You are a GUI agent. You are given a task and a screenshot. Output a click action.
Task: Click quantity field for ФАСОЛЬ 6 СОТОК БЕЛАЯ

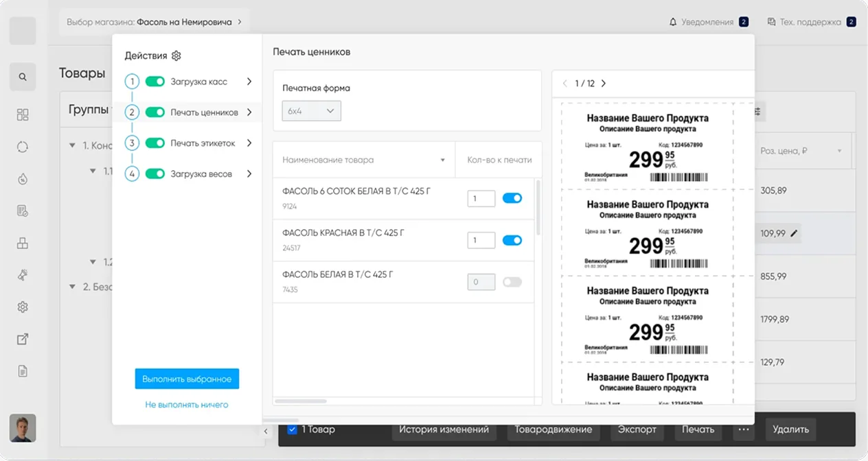(x=481, y=198)
